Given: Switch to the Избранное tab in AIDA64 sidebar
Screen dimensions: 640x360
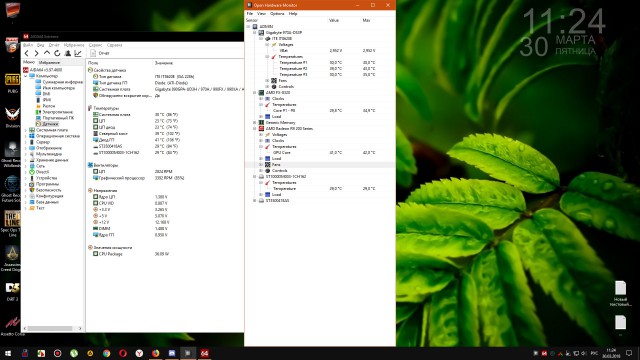Looking at the screenshot, I should [x=49, y=62].
